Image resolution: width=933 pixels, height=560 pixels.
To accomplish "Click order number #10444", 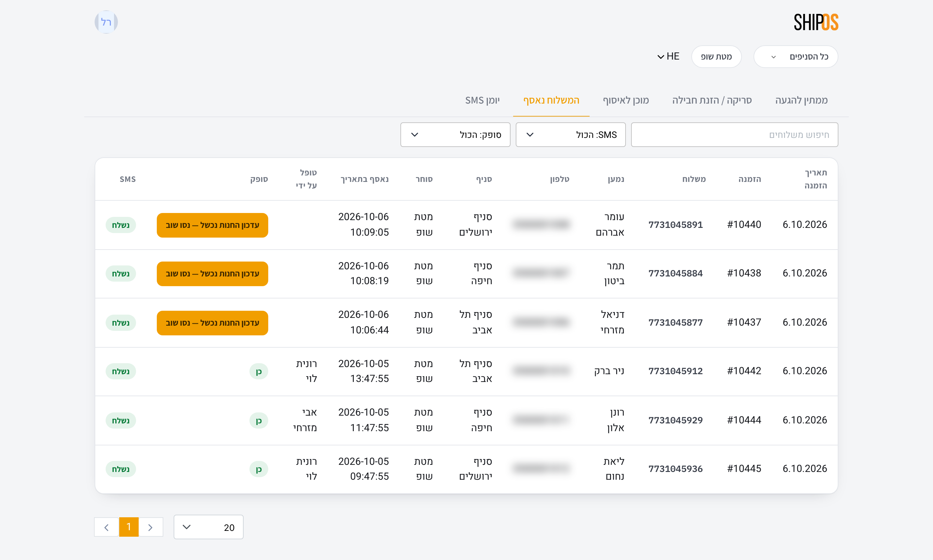I will click(744, 420).
